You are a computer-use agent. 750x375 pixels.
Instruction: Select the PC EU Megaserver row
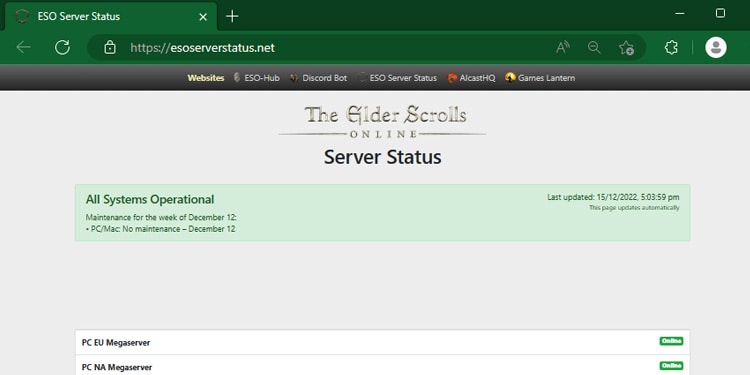[382, 342]
